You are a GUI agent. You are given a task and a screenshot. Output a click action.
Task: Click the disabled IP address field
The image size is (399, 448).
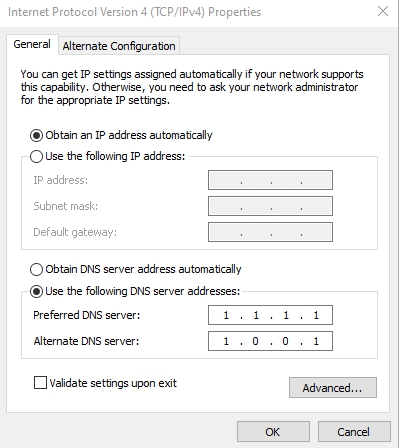[270, 180]
